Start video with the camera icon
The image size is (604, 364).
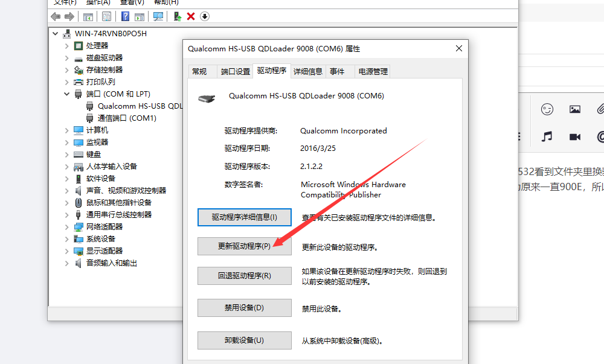574,136
